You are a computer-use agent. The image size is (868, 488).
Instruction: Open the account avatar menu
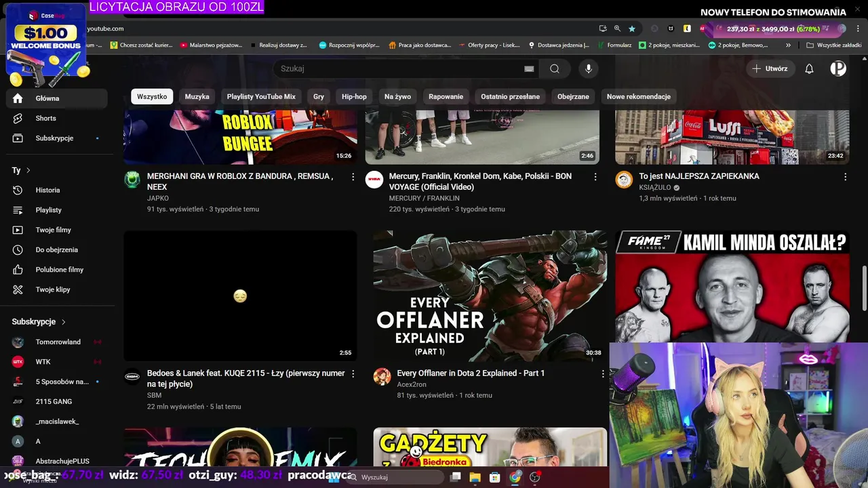(x=838, y=68)
